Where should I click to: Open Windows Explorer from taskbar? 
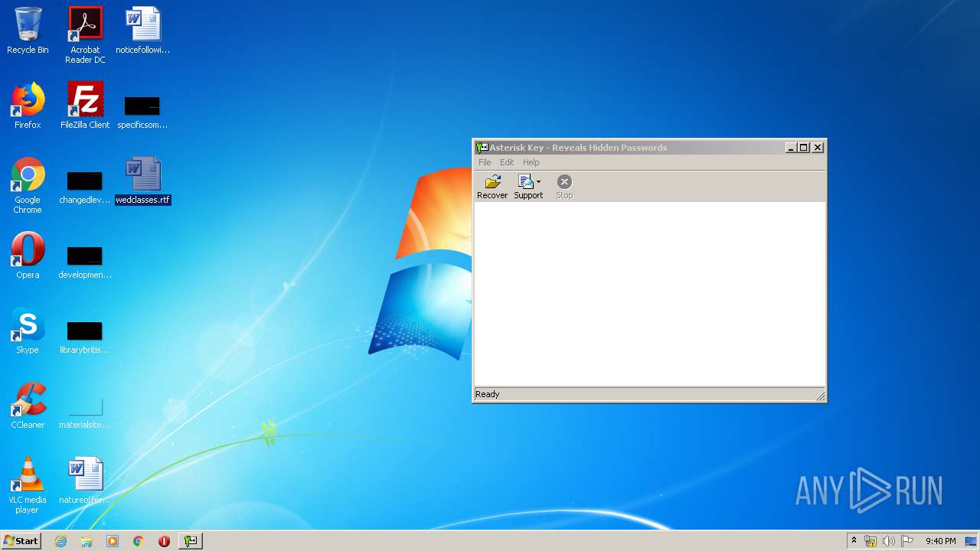pos(87,541)
